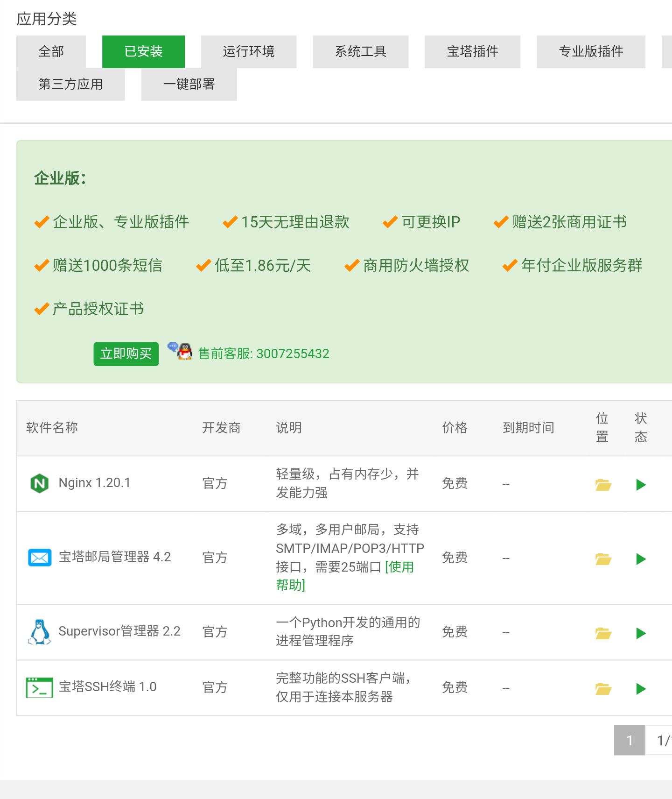Click the play status icon for 宝塔邮局管理器
The image size is (672, 799).
click(x=641, y=559)
